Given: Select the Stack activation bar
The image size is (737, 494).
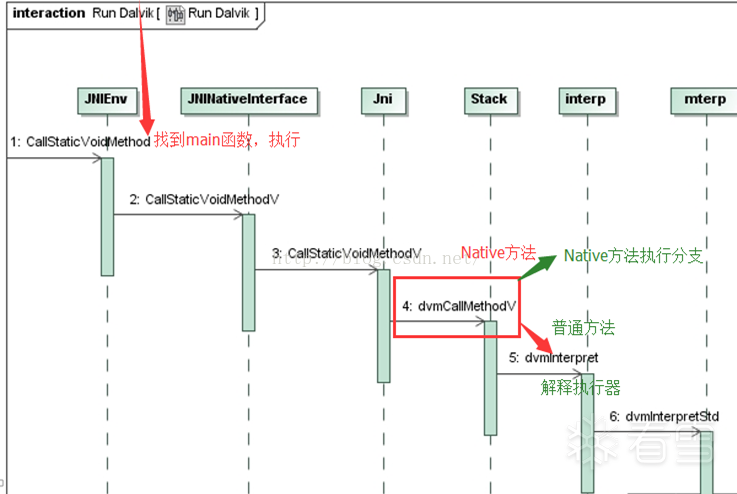Looking at the screenshot, I should (491, 378).
